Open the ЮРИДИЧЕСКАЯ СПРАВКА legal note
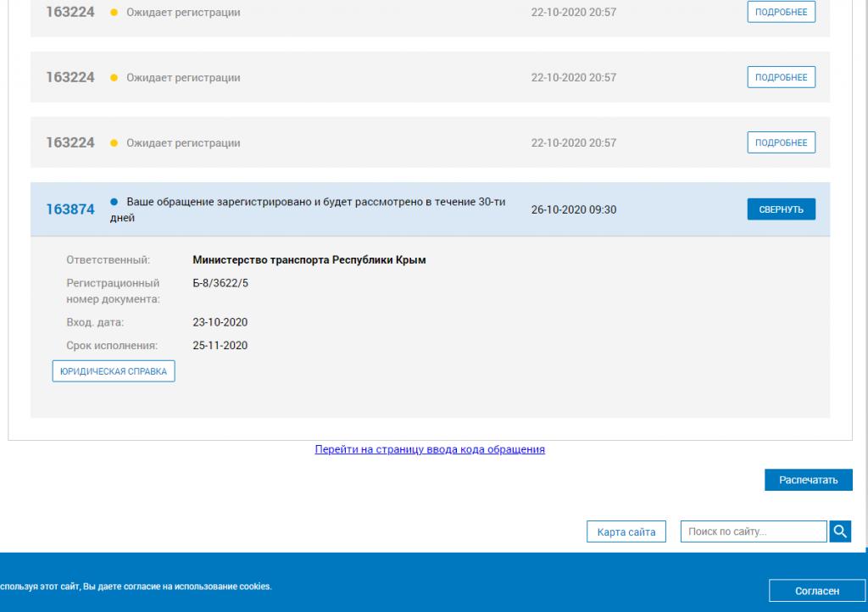The height and width of the screenshot is (612, 868). (114, 371)
